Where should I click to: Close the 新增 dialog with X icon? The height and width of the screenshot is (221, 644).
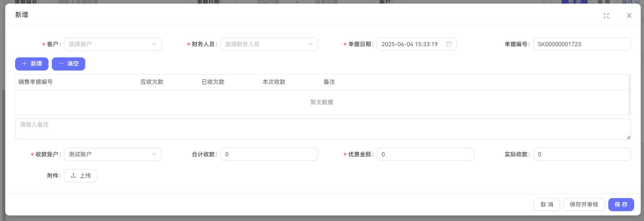[x=629, y=15]
